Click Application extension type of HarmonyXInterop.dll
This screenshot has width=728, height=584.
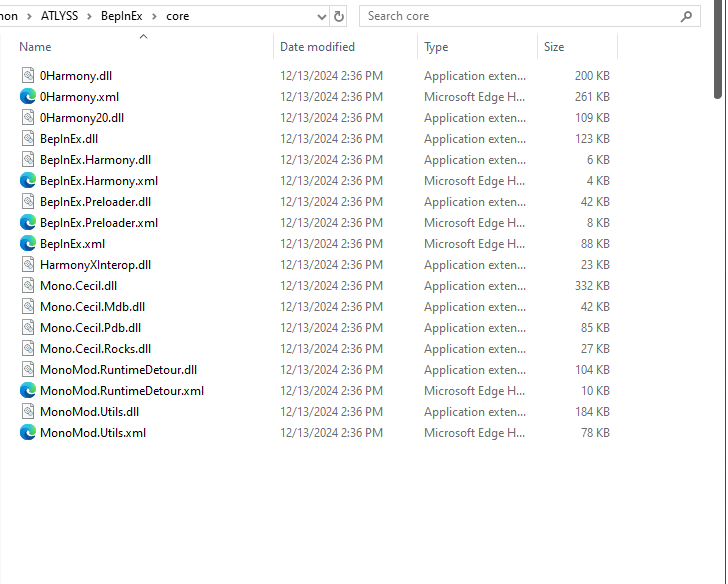[x=475, y=265]
